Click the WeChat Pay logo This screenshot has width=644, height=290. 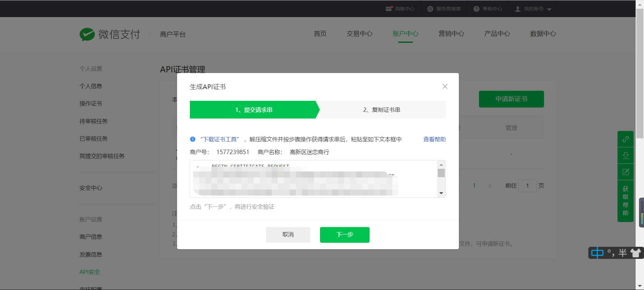coord(110,34)
